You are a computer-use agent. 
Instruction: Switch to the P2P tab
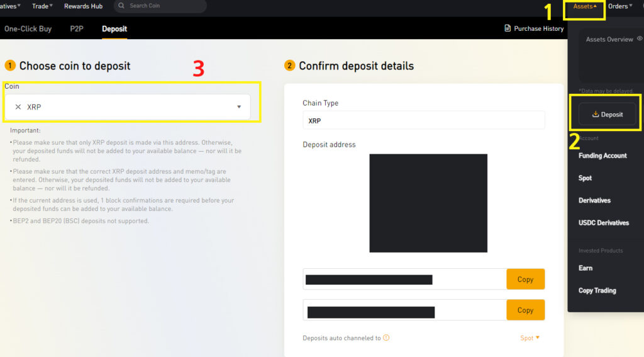pyautogui.click(x=77, y=29)
